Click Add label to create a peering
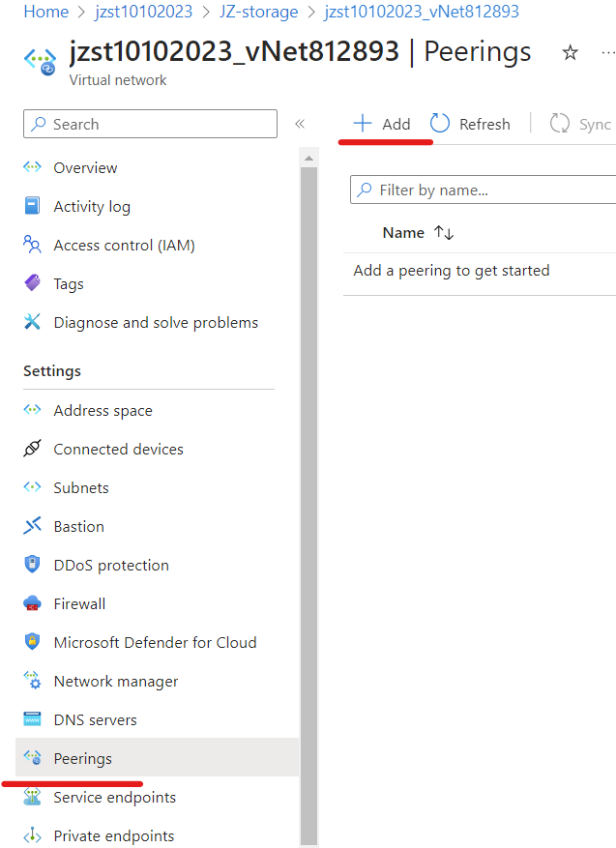The width and height of the screenshot is (616, 848). tap(396, 124)
